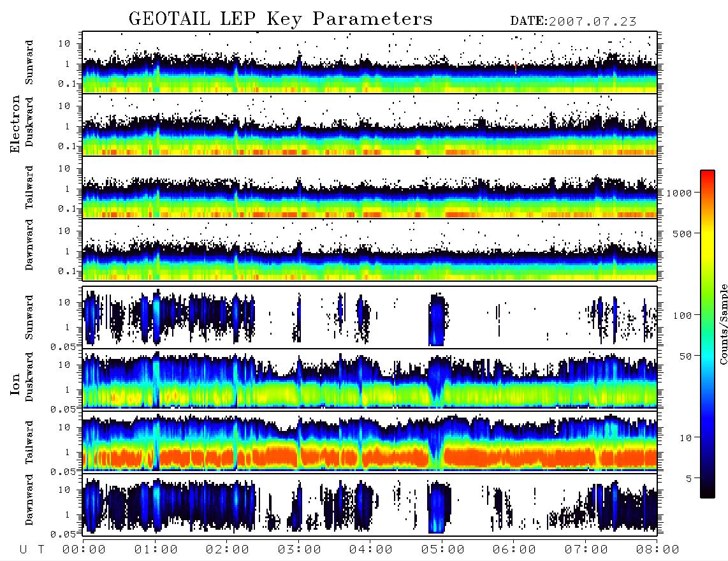
Task: Click the GEOTAIL LEP Key Parameters title
Action: 280,19
